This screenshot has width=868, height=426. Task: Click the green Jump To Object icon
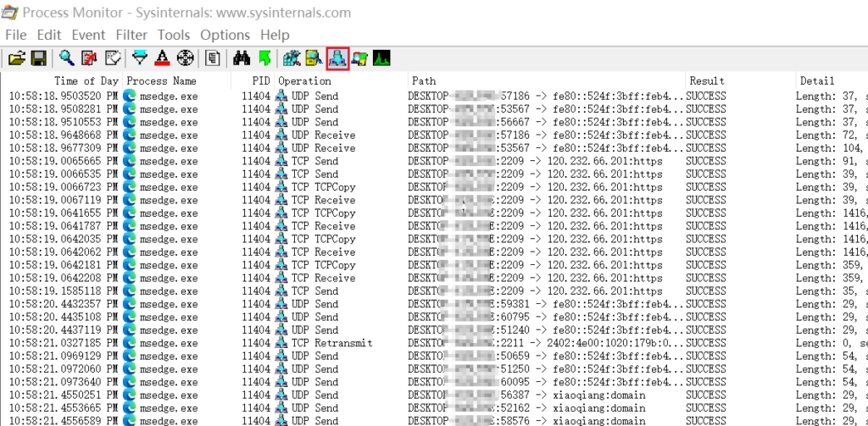(264, 58)
